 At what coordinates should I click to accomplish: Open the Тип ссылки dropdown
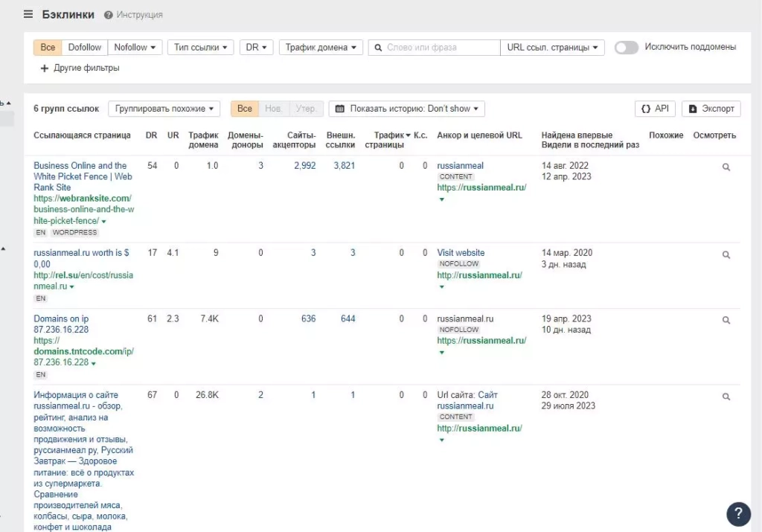pos(201,47)
